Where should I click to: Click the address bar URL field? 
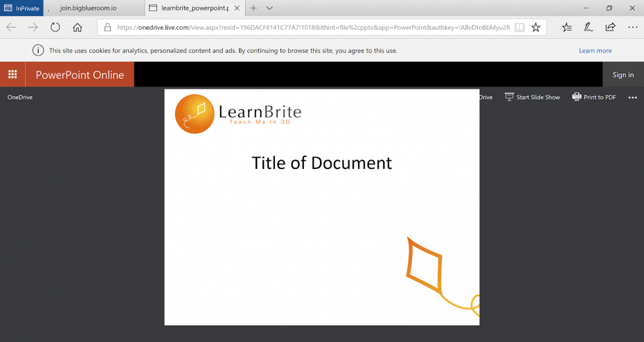(x=314, y=28)
